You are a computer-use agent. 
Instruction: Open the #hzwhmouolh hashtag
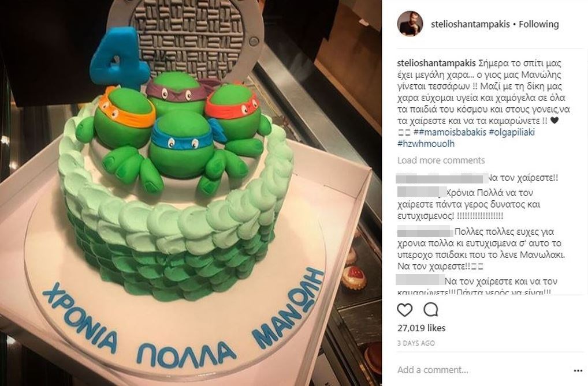(x=426, y=144)
